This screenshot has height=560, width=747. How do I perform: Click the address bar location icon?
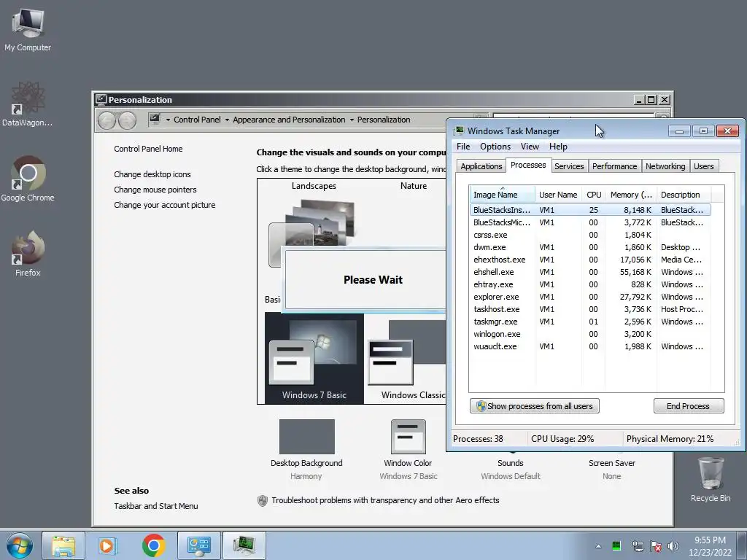[155, 119]
